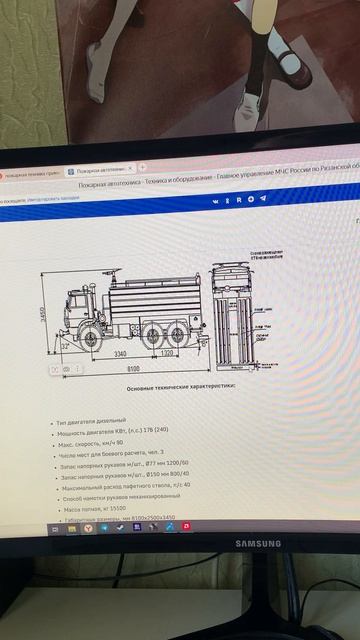Click the Ø77 мм 1200/60 hose line
The width and height of the screenshot is (360, 640).
(x=124, y=464)
